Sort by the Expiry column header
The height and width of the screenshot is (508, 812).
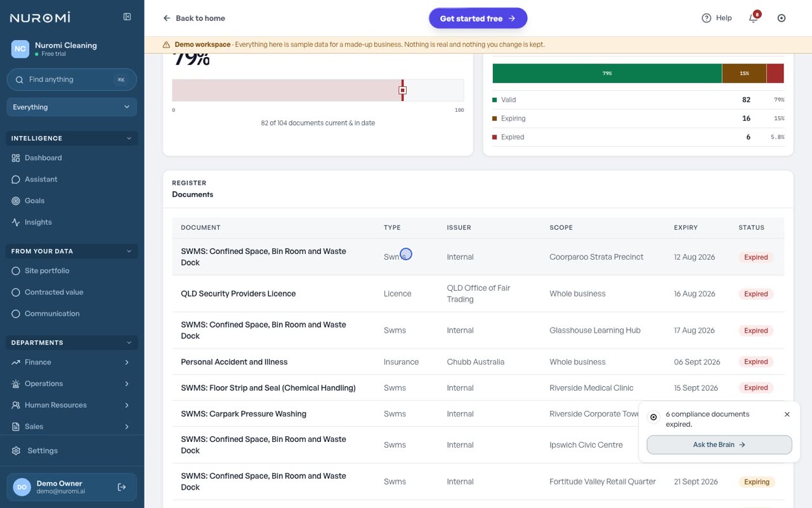point(686,227)
